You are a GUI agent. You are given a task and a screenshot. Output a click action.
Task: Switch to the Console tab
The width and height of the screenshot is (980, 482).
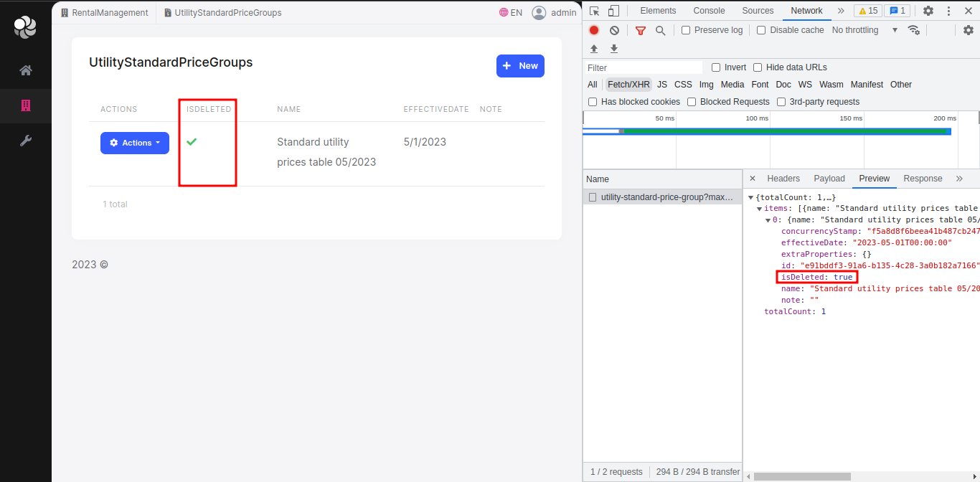[x=708, y=10]
